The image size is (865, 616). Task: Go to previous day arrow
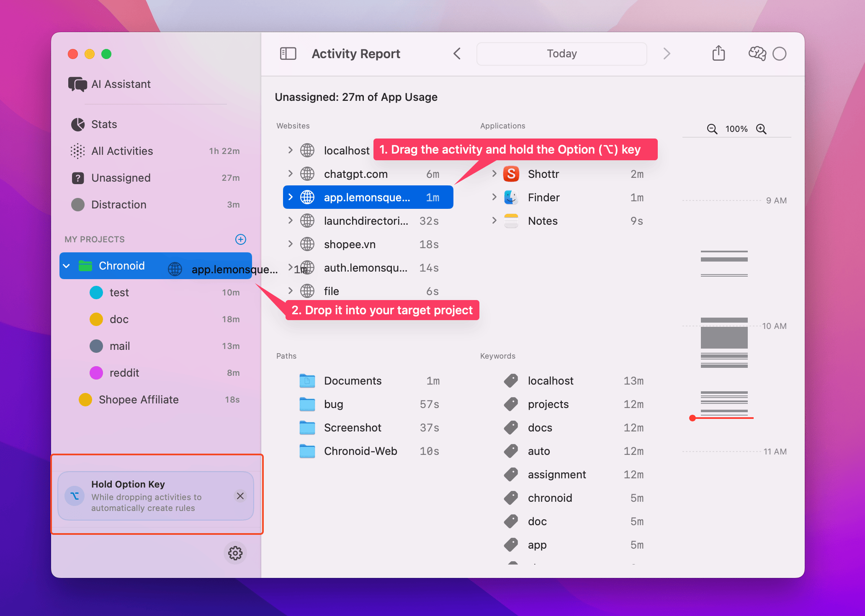[457, 54]
